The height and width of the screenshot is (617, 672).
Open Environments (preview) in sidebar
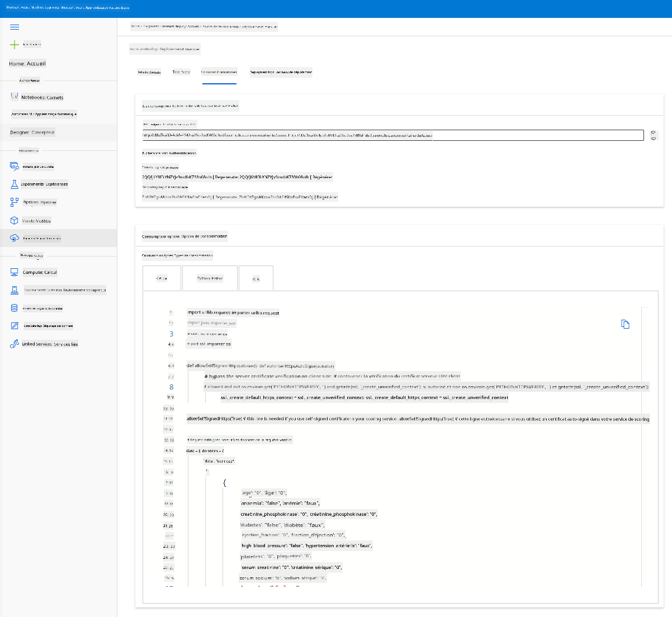coord(65,290)
